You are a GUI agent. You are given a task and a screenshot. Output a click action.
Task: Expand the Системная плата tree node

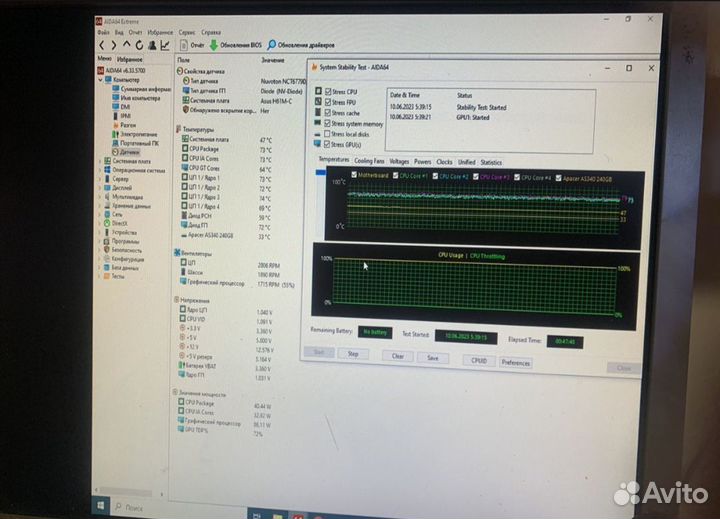[100, 161]
